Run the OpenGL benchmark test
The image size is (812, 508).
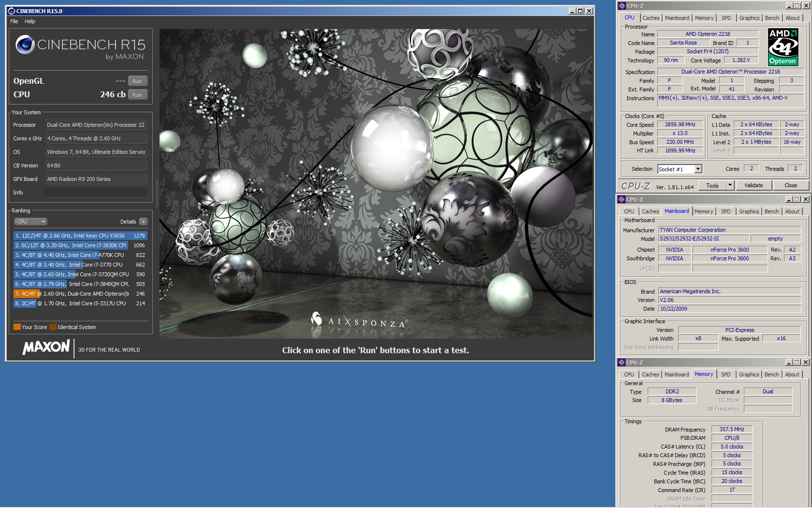pyautogui.click(x=137, y=81)
